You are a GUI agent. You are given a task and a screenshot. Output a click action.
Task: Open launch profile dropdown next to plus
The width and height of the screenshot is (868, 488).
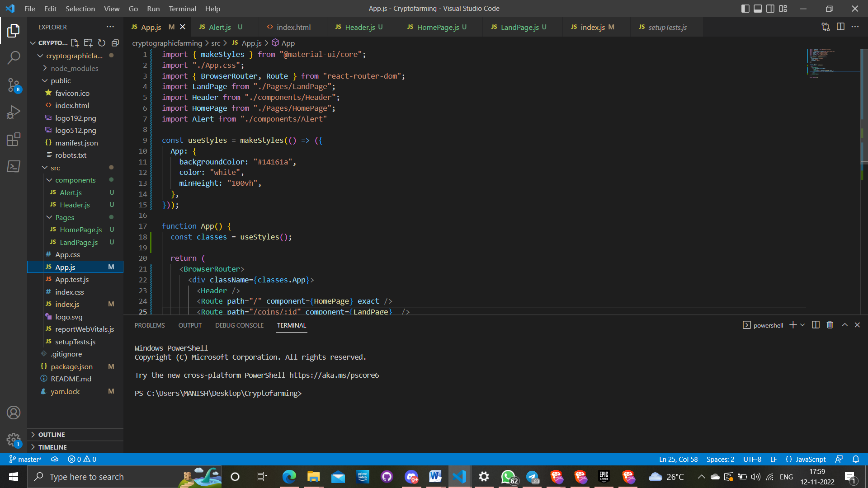coord(803,325)
